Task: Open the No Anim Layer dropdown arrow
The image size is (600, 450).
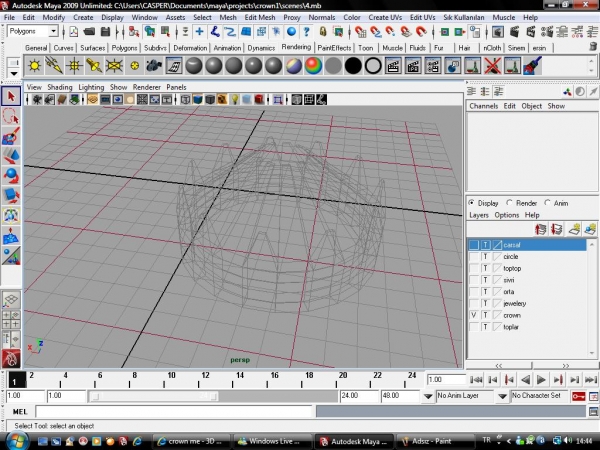Action: [x=428, y=396]
